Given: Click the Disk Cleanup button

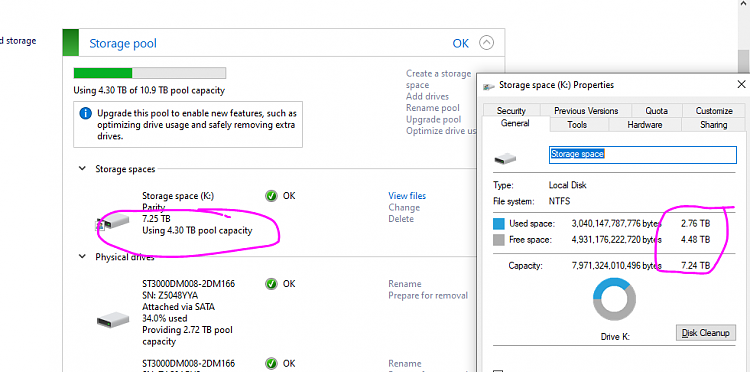Looking at the screenshot, I should [705, 333].
